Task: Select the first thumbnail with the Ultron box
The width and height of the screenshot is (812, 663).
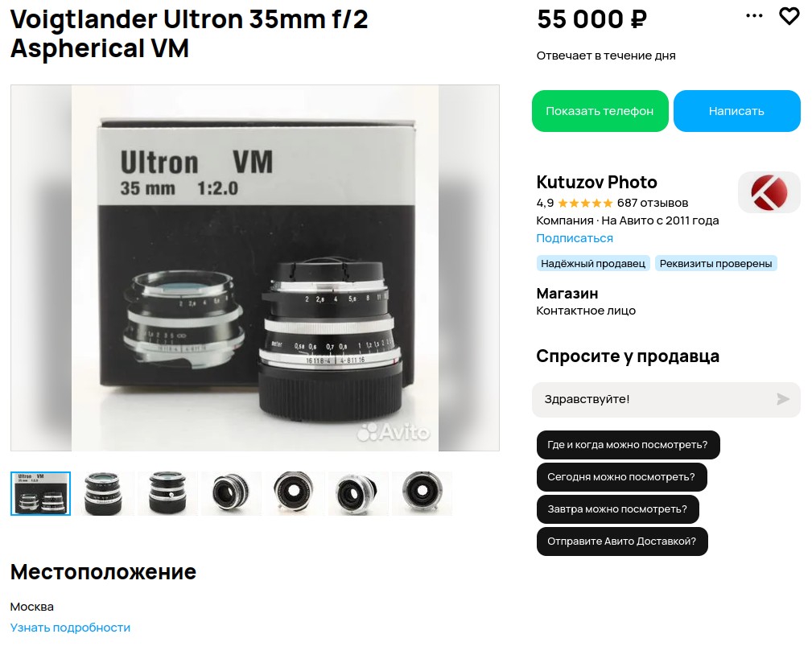Action: [x=40, y=493]
